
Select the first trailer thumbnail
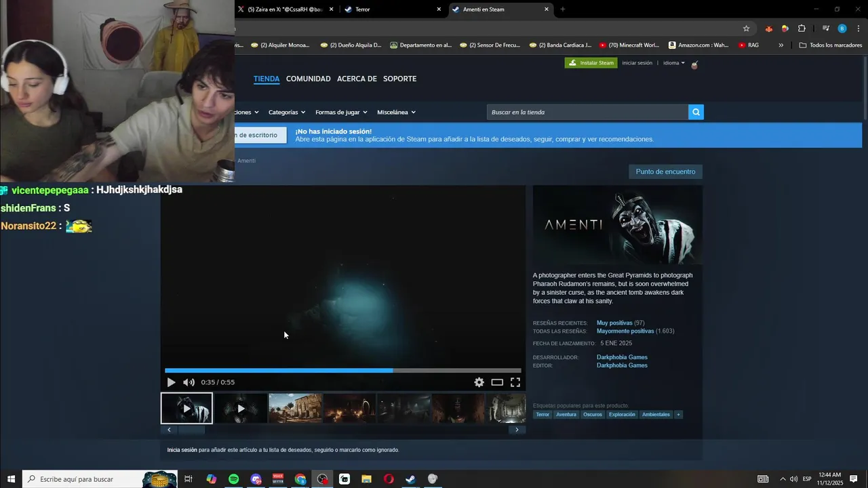tap(186, 409)
